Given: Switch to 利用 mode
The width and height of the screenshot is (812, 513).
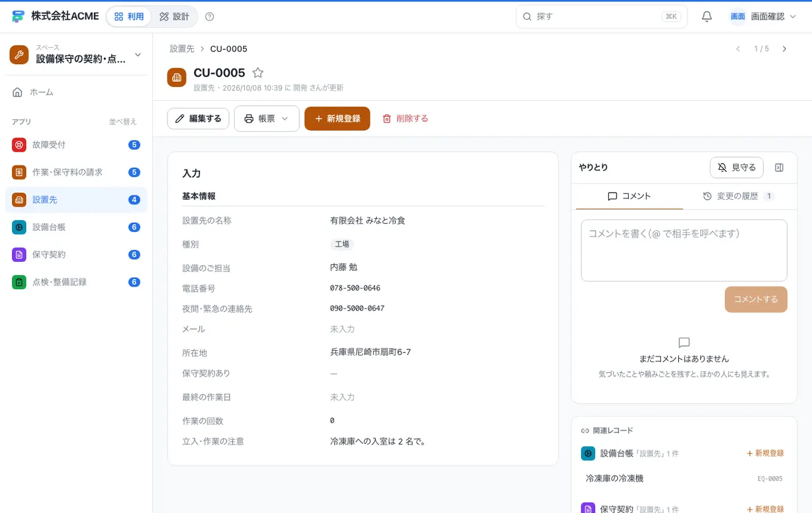Looking at the screenshot, I should [x=129, y=16].
